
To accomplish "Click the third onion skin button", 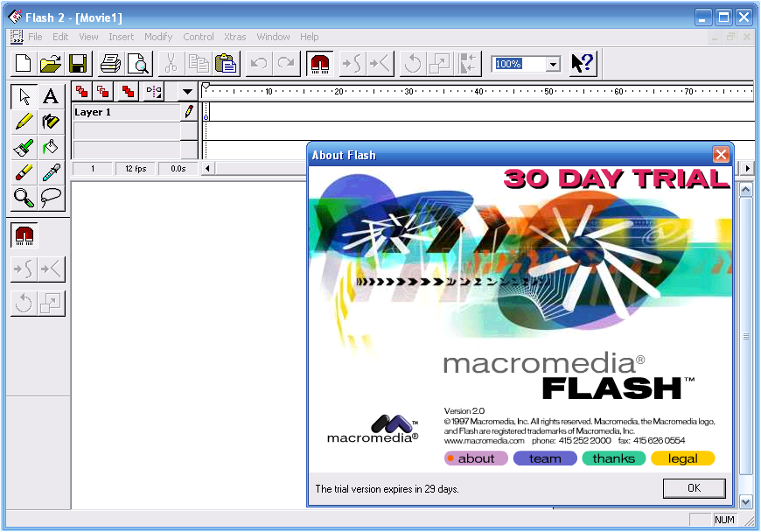I will point(128,91).
